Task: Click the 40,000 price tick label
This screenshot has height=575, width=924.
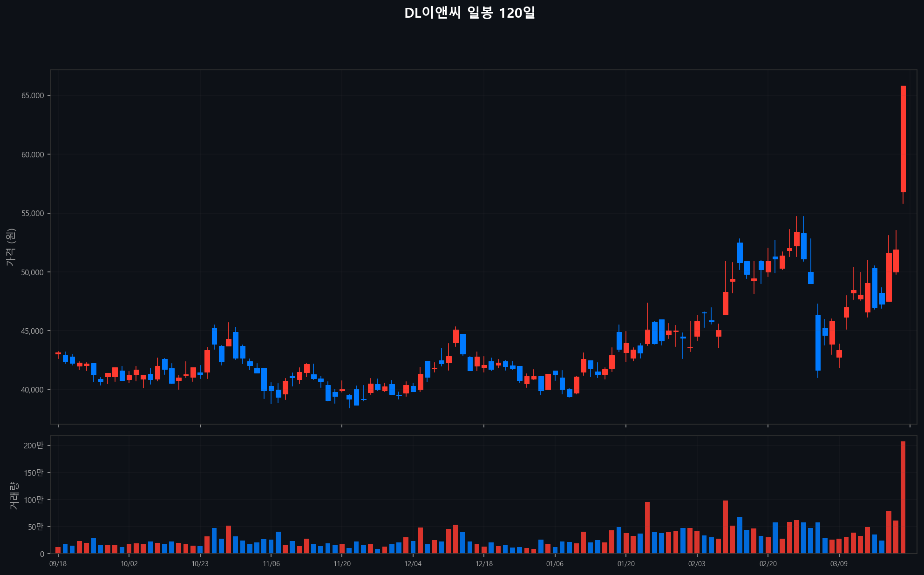Action: [33, 390]
